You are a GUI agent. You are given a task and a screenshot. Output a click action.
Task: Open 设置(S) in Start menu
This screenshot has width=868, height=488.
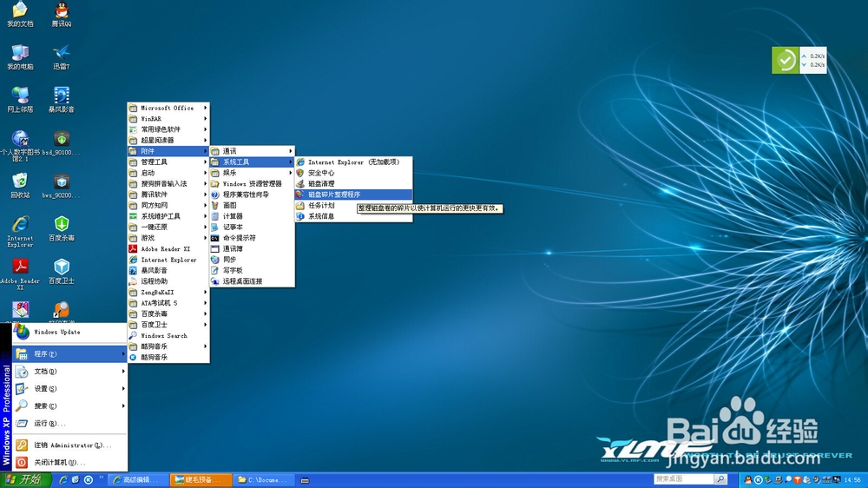[x=69, y=388]
